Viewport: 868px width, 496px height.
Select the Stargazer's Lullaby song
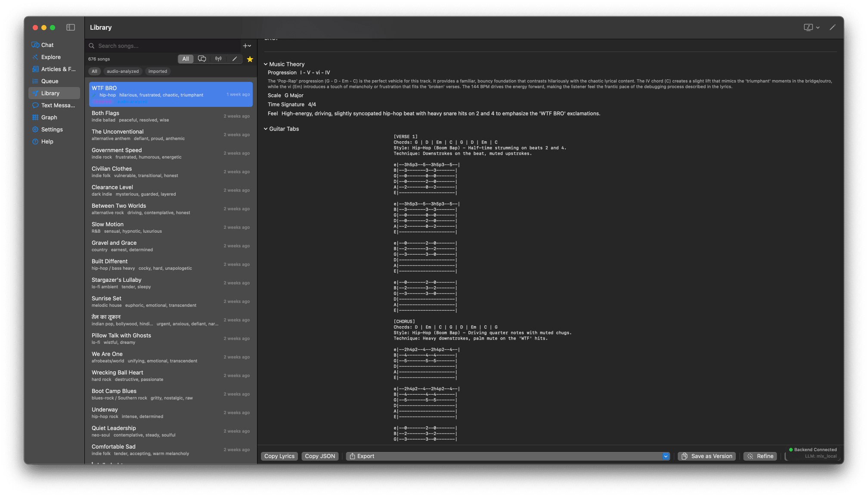pos(170,283)
